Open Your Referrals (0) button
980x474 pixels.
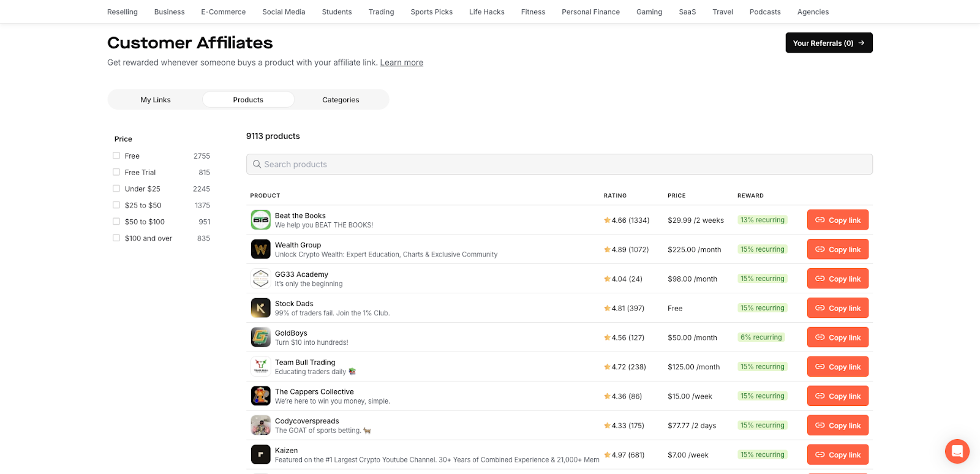click(829, 43)
